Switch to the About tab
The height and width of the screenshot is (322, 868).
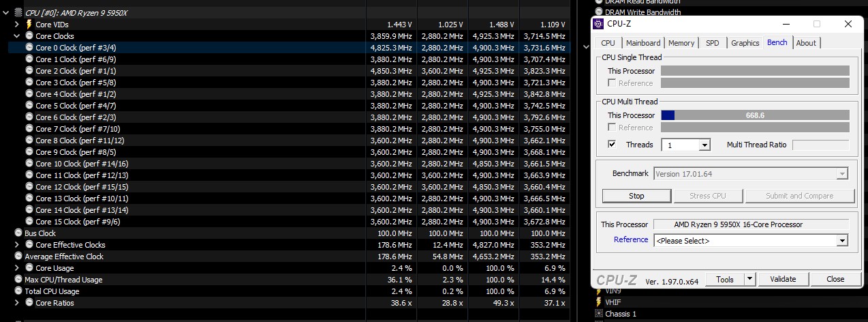[x=806, y=43]
